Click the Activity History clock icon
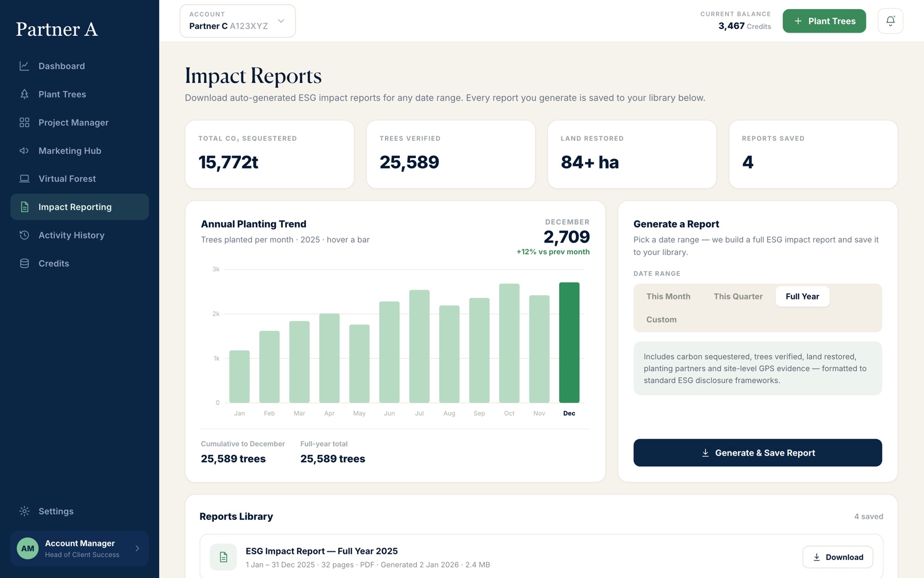Screen dimensions: 924x578 pos(24,235)
